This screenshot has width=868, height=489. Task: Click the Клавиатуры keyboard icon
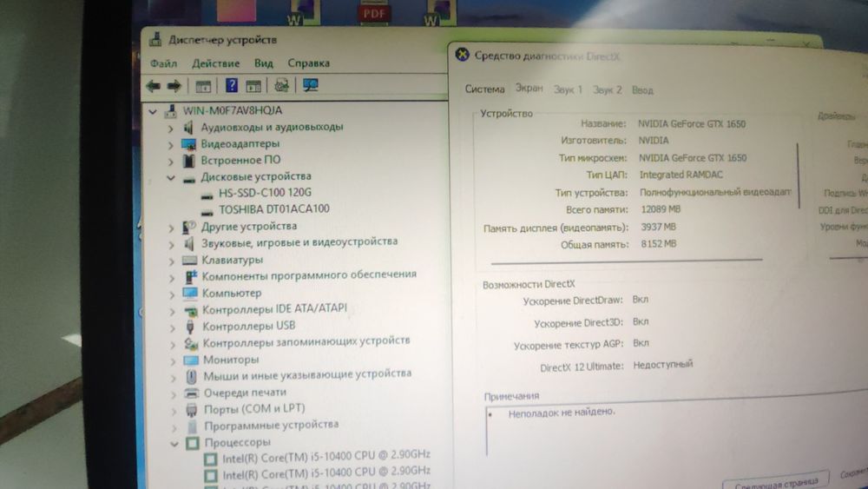point(189,260)
